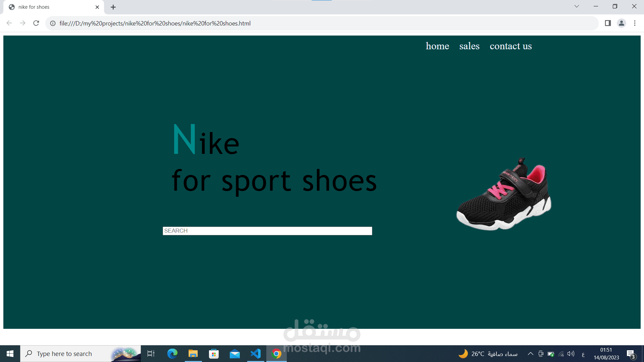The image size is (644, 362).
Task: Click the sport shoe product image
Action: pyautogui.click(x=503, y=194)
